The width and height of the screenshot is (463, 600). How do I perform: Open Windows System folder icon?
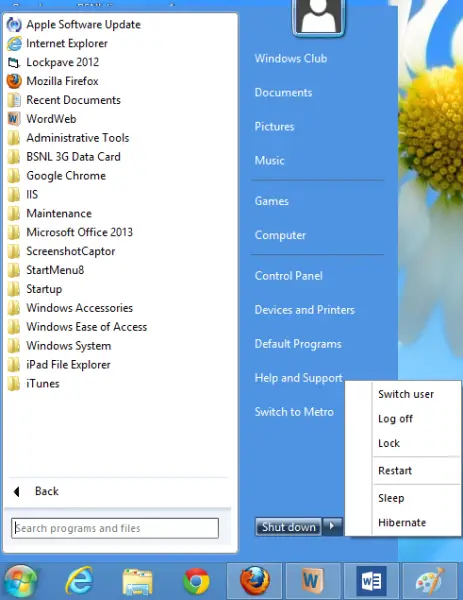coord(14,346)
